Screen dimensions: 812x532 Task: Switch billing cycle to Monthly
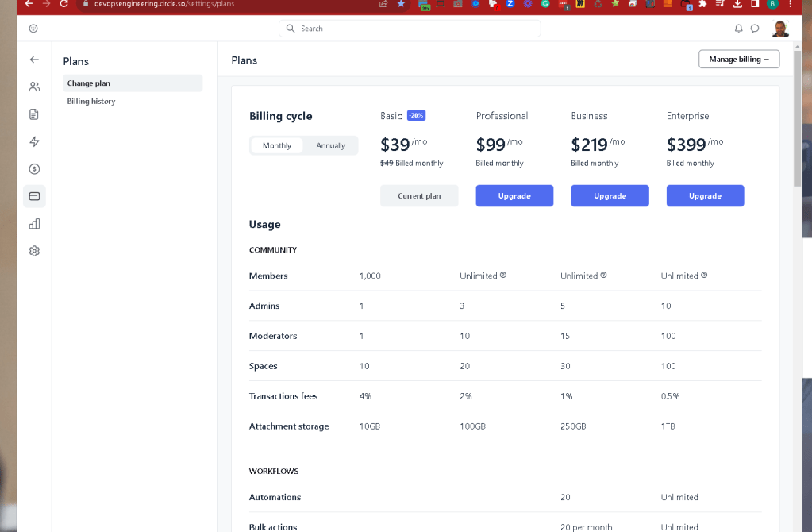coord(276,145)
